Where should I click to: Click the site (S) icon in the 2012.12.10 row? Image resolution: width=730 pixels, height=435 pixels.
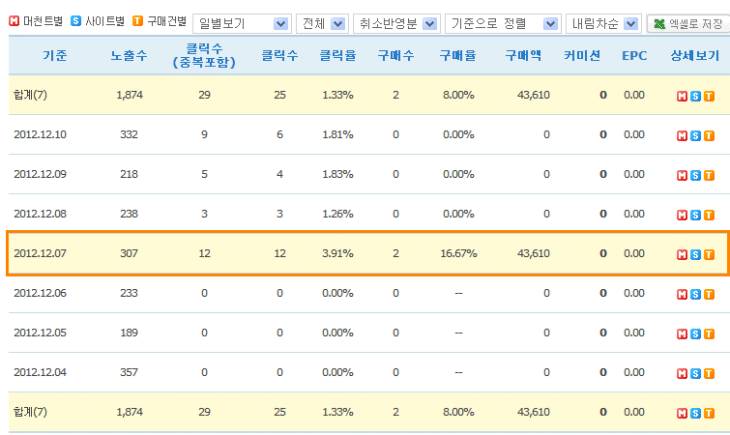[x=696, y=135]
